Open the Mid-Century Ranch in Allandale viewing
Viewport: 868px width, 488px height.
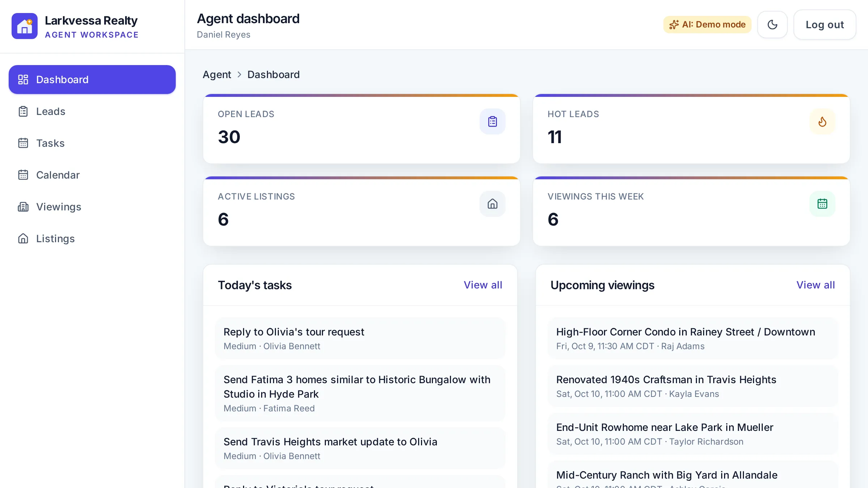(x=693, y=475)
